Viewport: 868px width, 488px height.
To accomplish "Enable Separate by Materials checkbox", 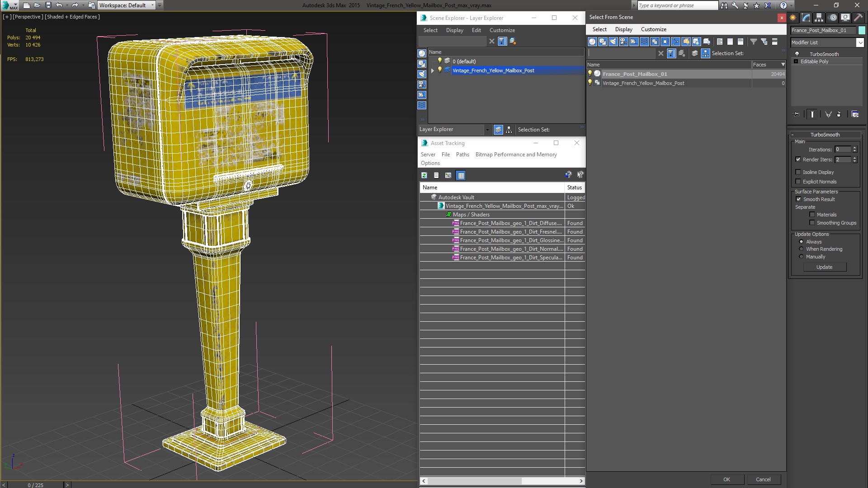I will [x=812, y=215].
